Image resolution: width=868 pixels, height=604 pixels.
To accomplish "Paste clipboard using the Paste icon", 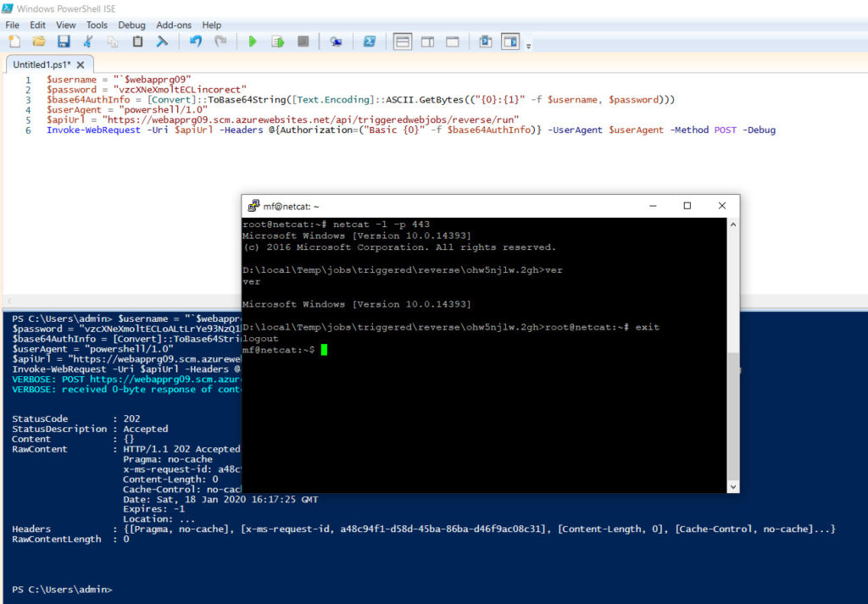I will point(137,42).
